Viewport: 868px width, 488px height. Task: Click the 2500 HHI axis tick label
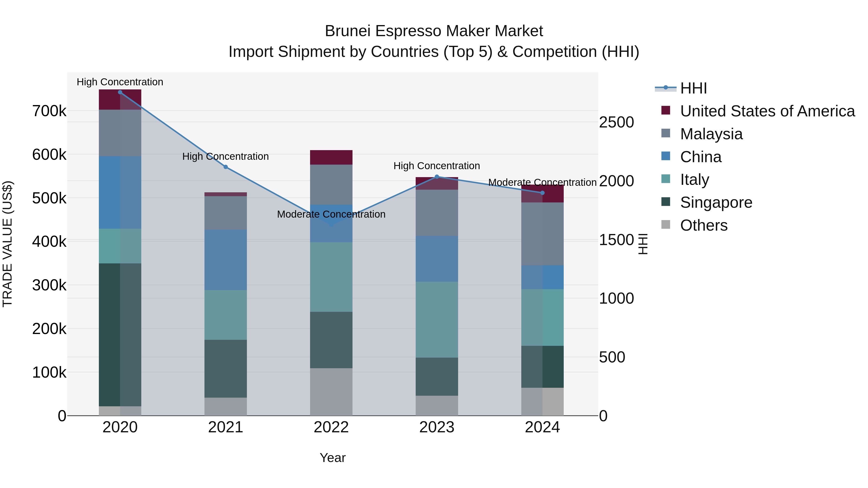tap(617, 122)
